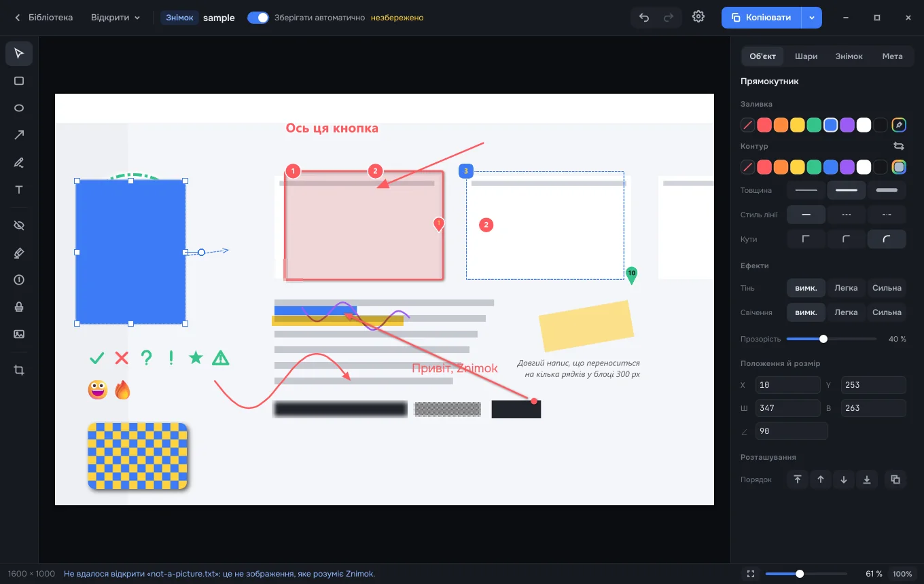Move object one step forward

[821, 479]
